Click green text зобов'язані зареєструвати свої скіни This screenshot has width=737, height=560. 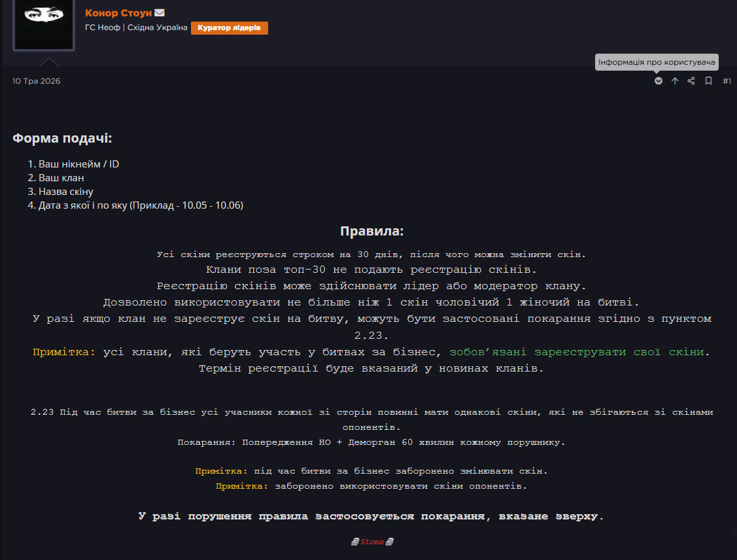click(x=577, y=352)
